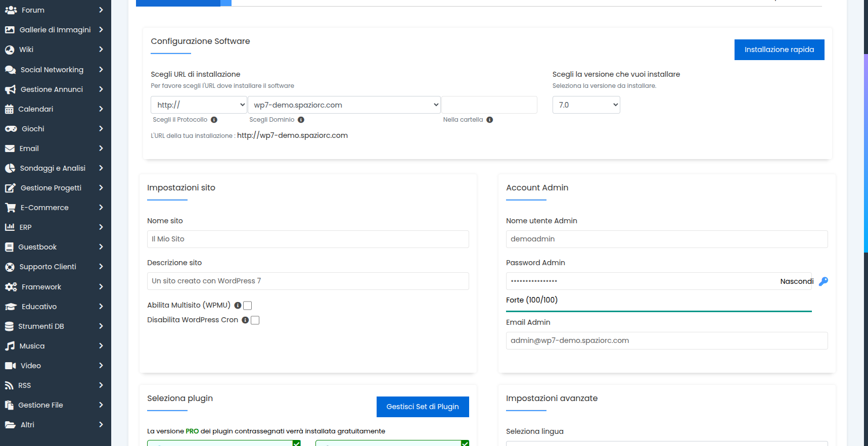Click the Social Networking chat bubbles icon

click(10, 70)
